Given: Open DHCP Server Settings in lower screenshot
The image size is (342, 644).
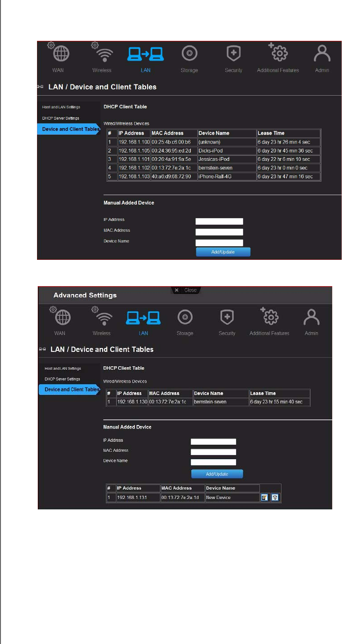Looking at the screenshot, I should [62, 379].
